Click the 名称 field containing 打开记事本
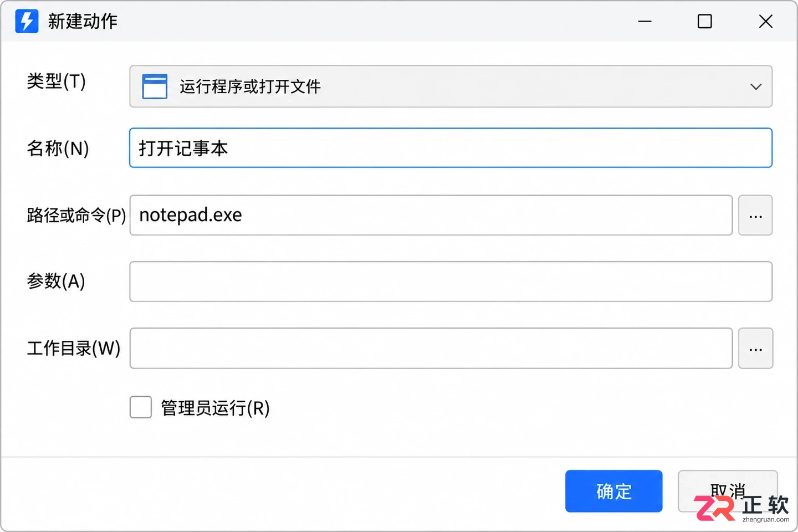Screen dimensions: 798x532 click(451, 148)
